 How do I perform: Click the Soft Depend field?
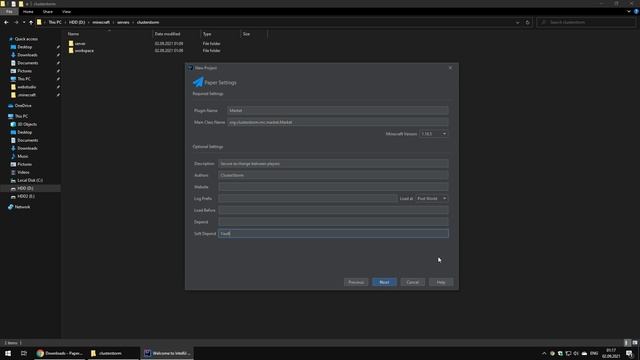[x=333, y=233]
